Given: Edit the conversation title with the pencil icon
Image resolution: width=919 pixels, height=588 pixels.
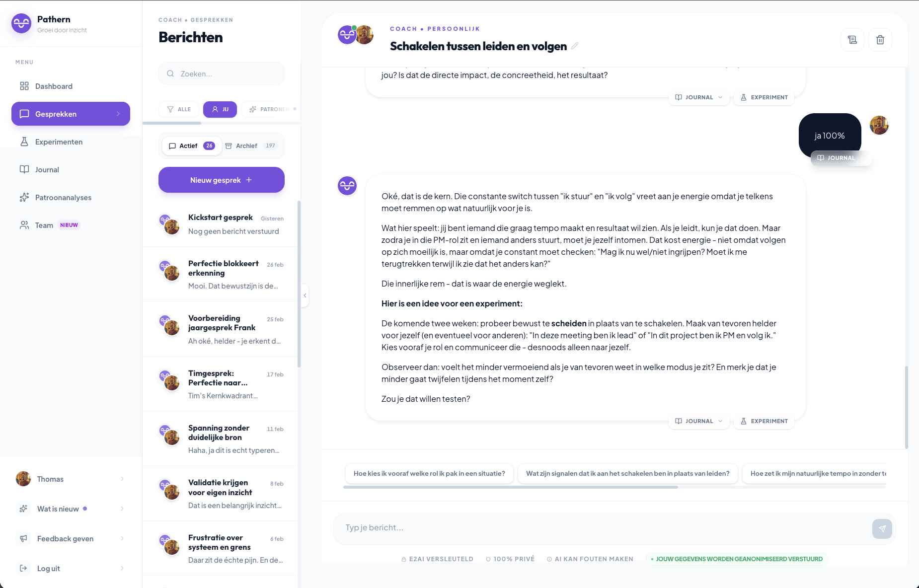Looking at the screenshot, I should pos(575,46).
